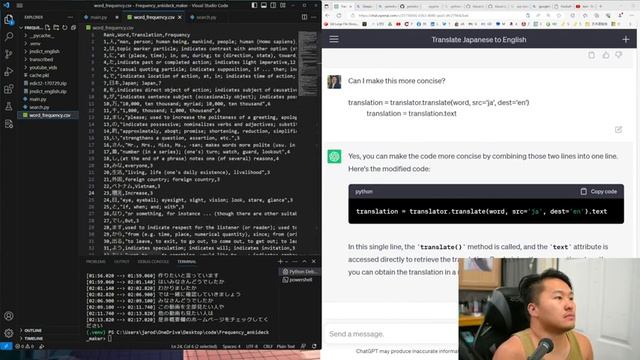This screenshot has height=360, width=640.
Task: Collapse the project root folder in Explorer
Action: tap(22, 28)
